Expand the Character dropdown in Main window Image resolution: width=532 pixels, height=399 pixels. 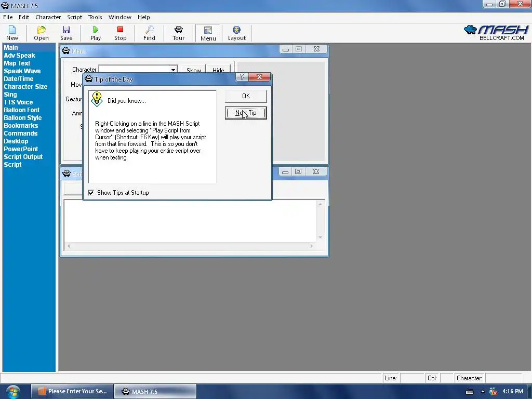[x=173, y=70]
